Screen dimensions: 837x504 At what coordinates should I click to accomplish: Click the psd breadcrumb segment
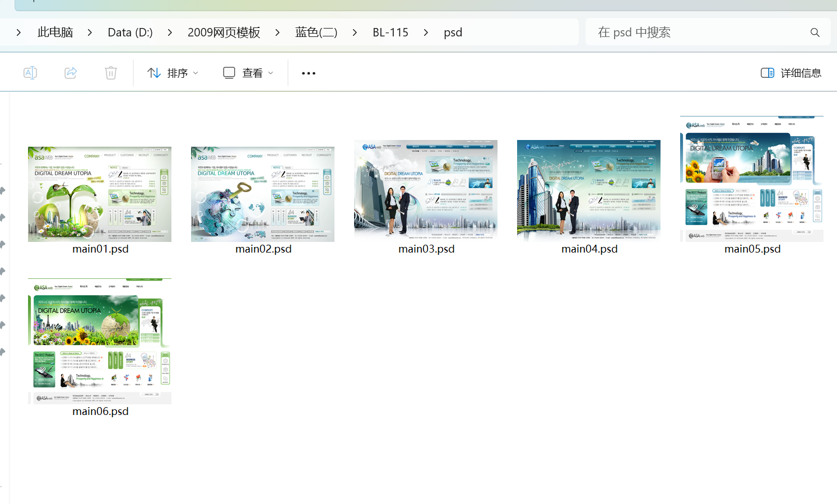coord(453,32)
